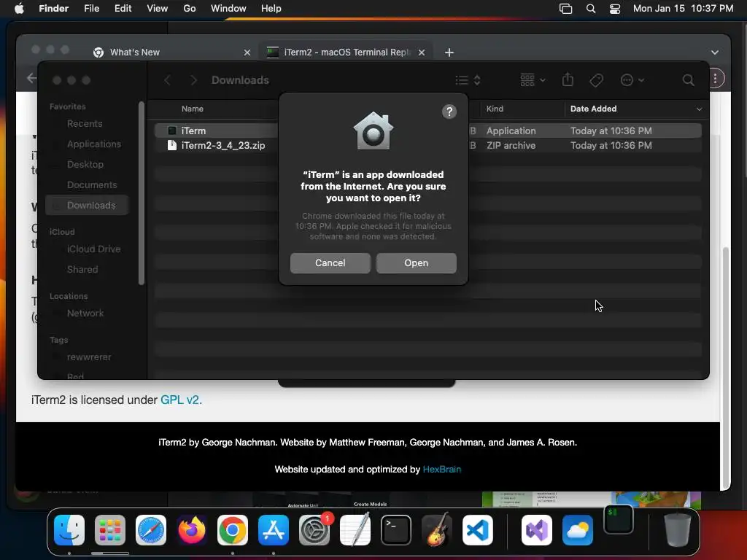Sort by Date Added column
Image resolution: width=747 pixels, height=560 pixels.
click(593, 109)
